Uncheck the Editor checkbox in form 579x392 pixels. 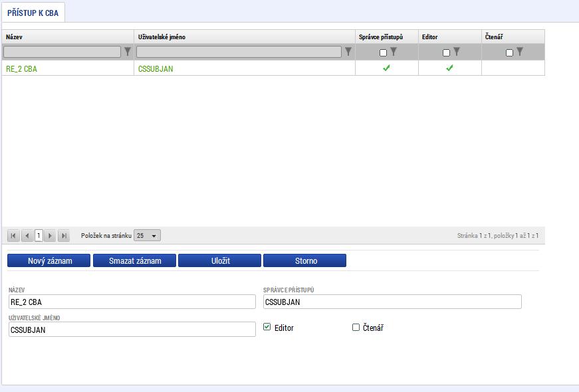(x=267, y=327)
